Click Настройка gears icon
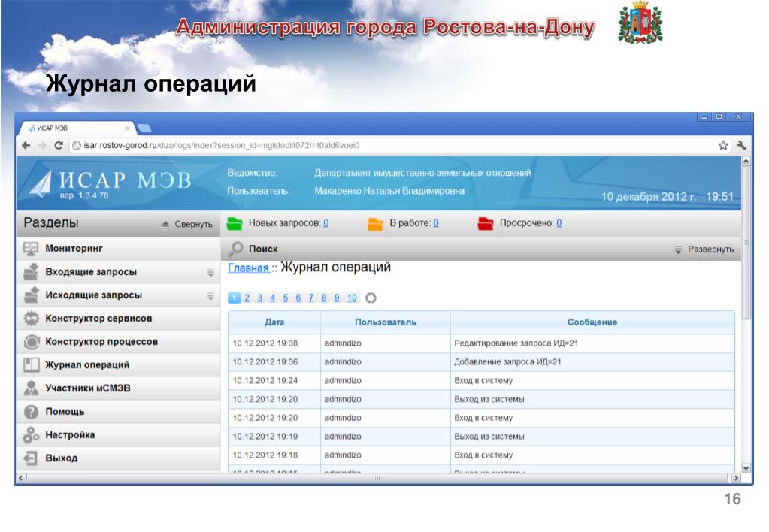The width and height of the screenshot is (769, 532). pos(32,435)
